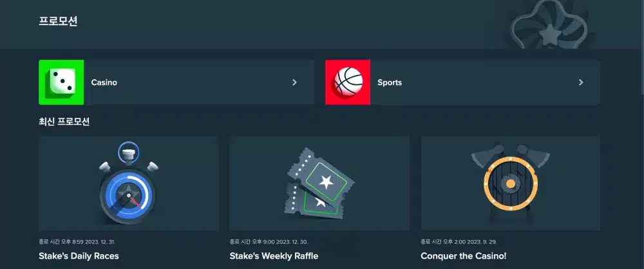Click the shield and axes illustration
Image resolution: width=644 pixels, height=269 pixels.
(x=511, y=183)
